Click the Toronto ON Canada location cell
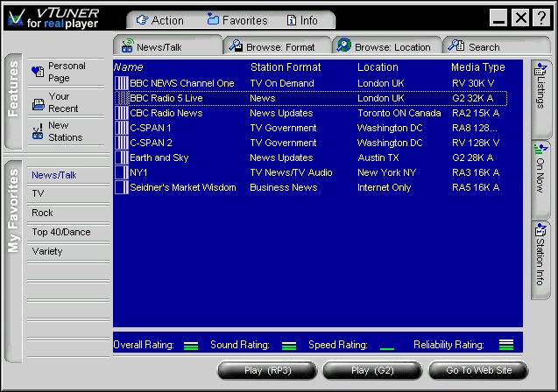 399,113
